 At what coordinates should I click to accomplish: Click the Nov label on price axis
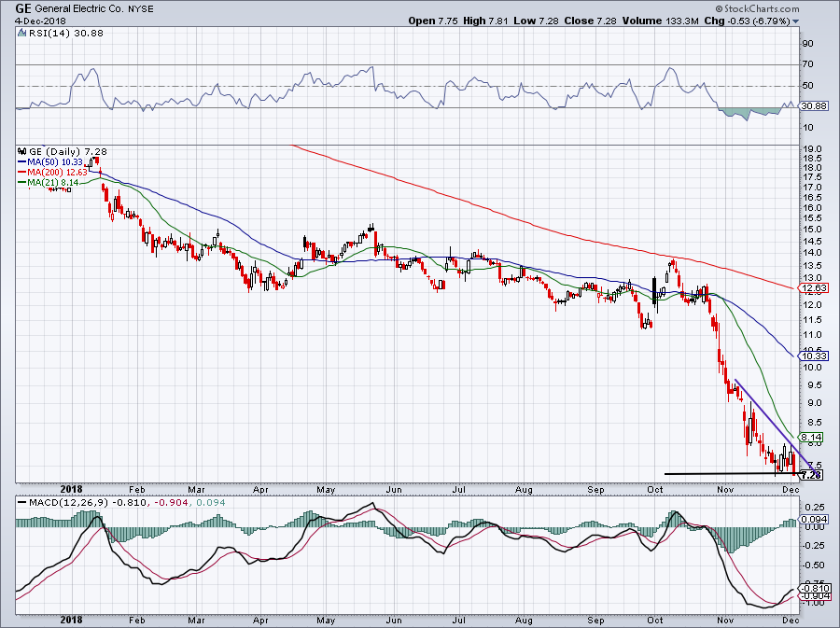pos(724,489)
